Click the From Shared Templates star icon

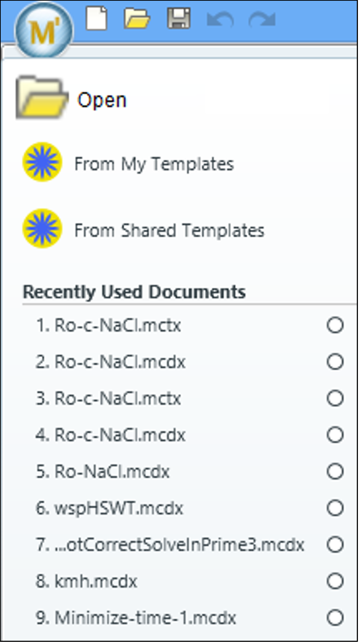(42, 229)
